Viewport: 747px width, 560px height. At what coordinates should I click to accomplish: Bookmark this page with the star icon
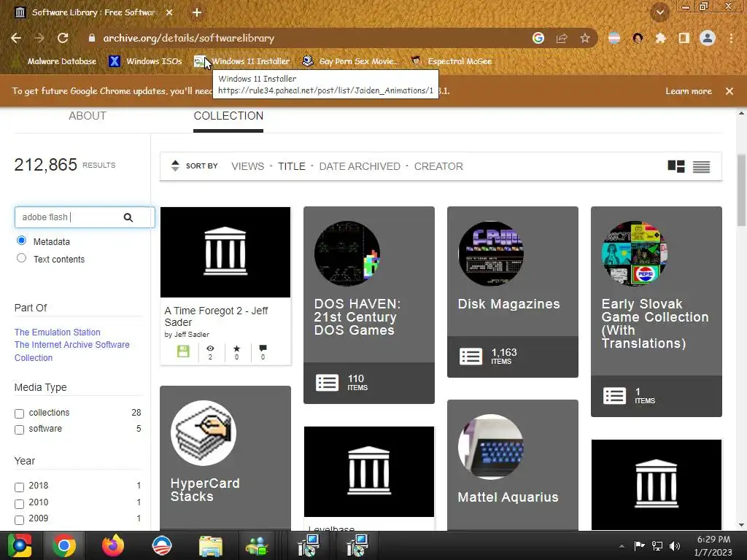pyautogui.click(x=585, y=38)
